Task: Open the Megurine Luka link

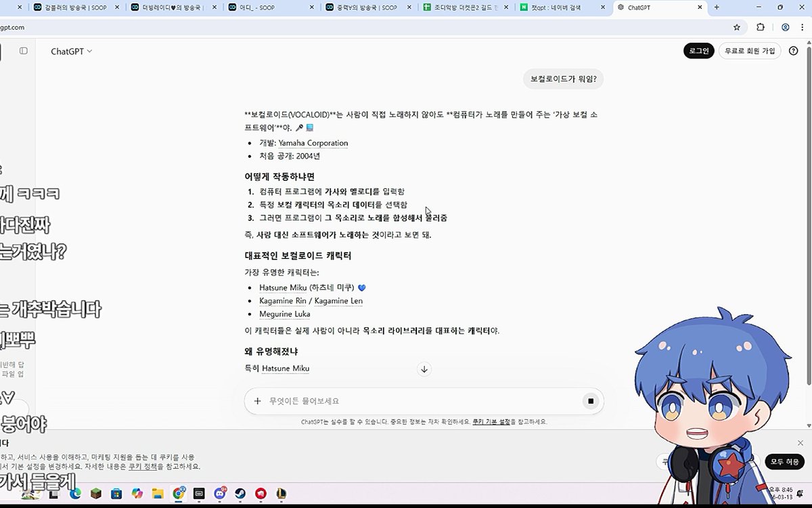Action: coord(285,314)
